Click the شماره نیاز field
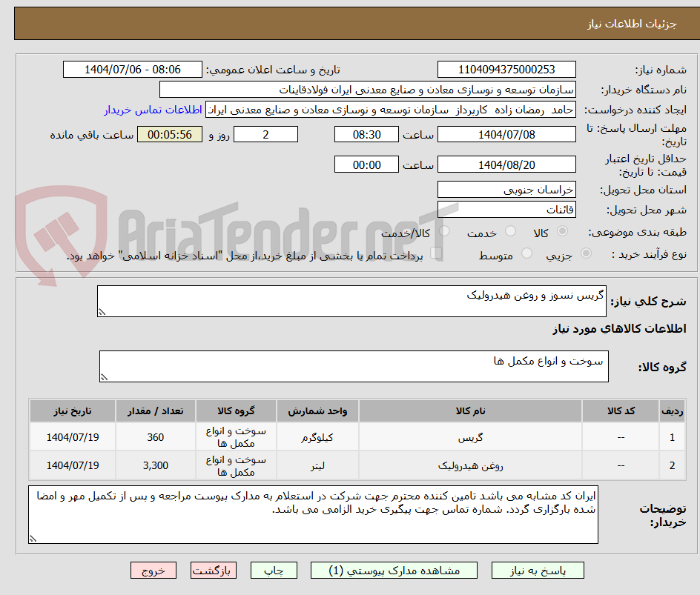The height and width of the screenshot is (595, 700). click(x=506, y=69)
